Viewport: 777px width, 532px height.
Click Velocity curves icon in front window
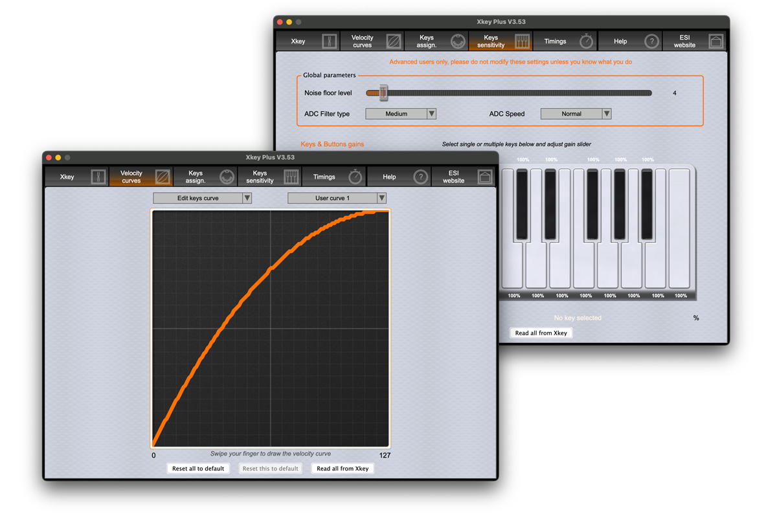(163, 177)
